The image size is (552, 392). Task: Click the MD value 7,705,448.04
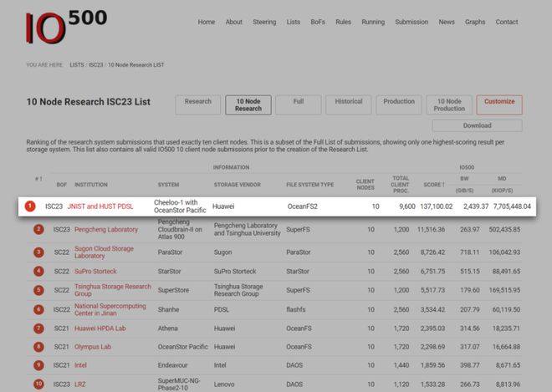click(512, 206)
